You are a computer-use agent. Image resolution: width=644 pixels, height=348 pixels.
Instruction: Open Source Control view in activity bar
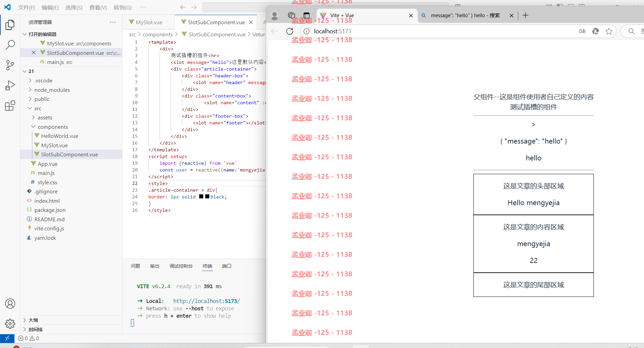click(10, 65)
